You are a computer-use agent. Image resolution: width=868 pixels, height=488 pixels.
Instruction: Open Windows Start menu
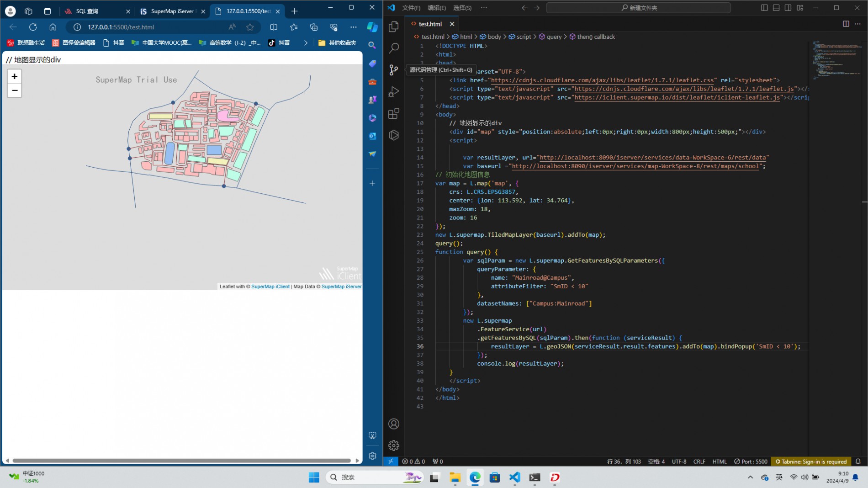pyautogui.click(x=314, y=477)
